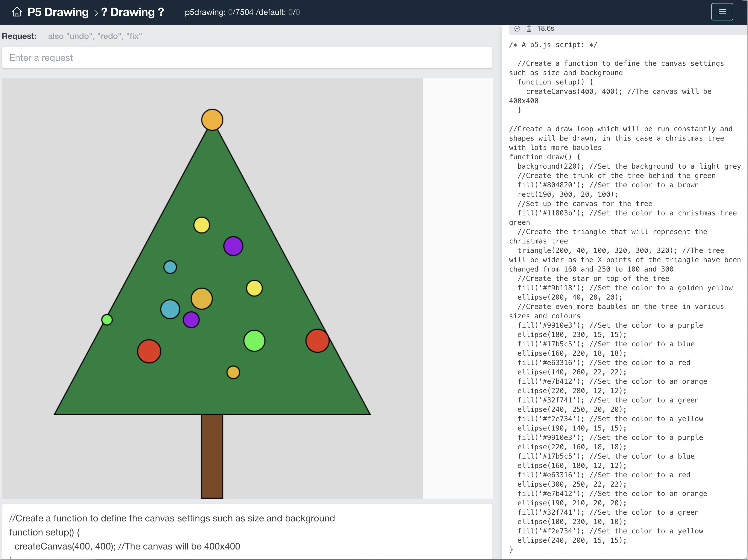Click the '? Drawing ?' breadcrumb title

pos(132,12)
